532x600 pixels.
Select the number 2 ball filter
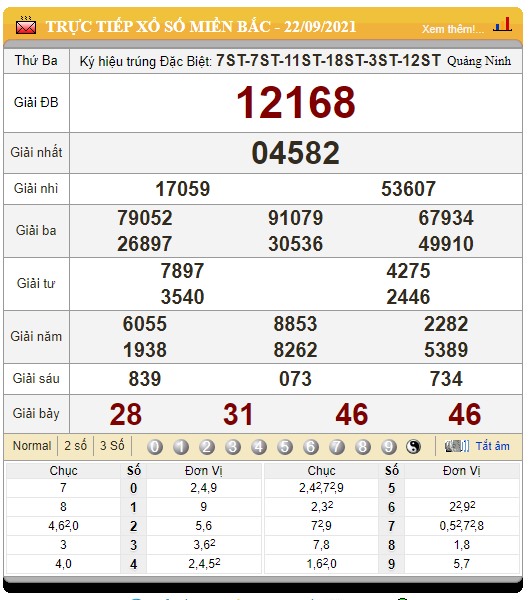[207, 447]
